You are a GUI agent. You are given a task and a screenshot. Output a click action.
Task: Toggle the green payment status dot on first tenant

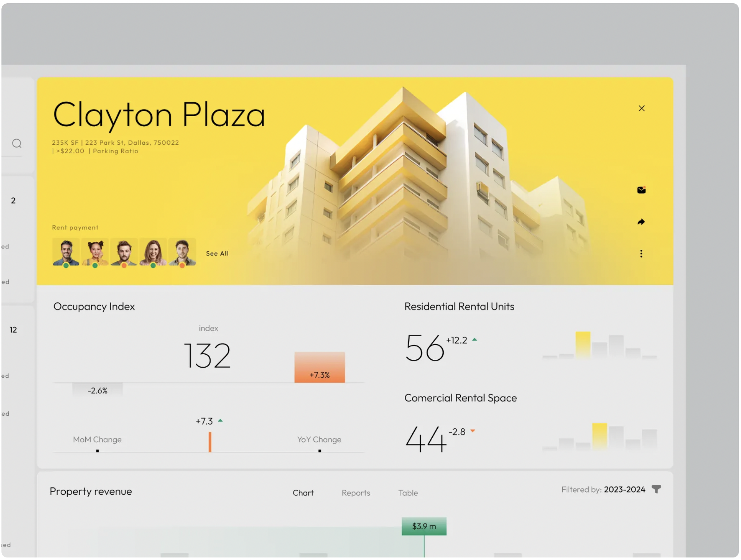66,266
